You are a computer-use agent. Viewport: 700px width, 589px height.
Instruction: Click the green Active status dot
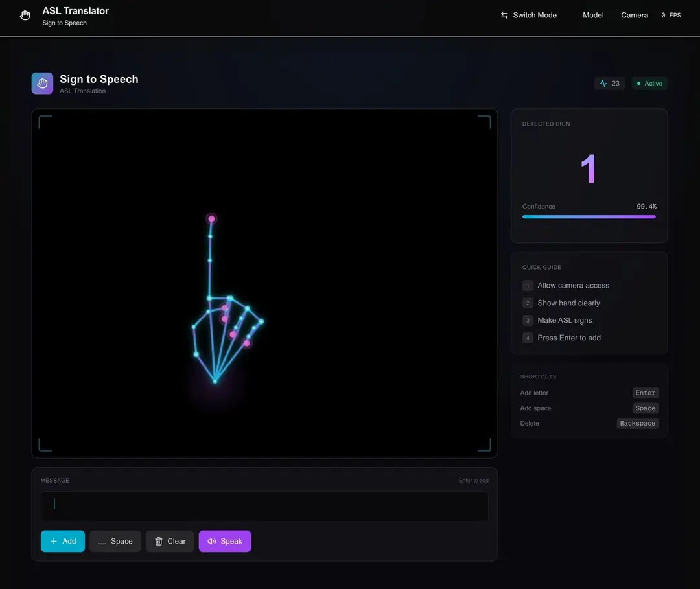point(638,84)
